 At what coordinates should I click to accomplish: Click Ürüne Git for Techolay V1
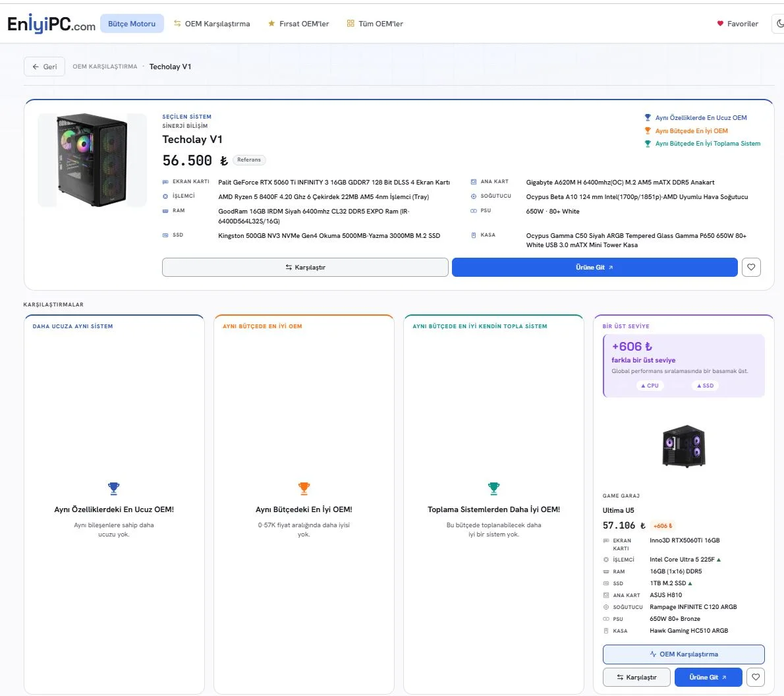[594, 267]
